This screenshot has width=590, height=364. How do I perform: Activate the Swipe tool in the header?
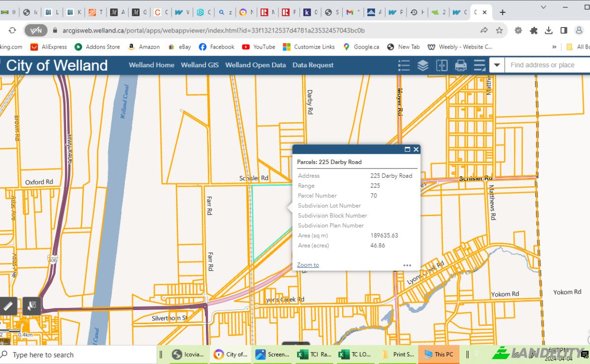tap(442, 65)
